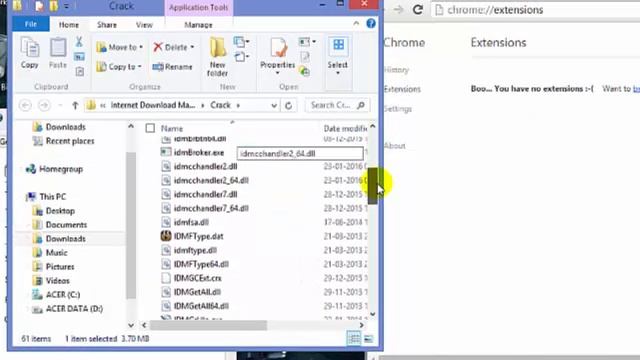Select the file IDMGetAll64.dll
The height and width of the screenshot is (360, 640).
(201, 306)
